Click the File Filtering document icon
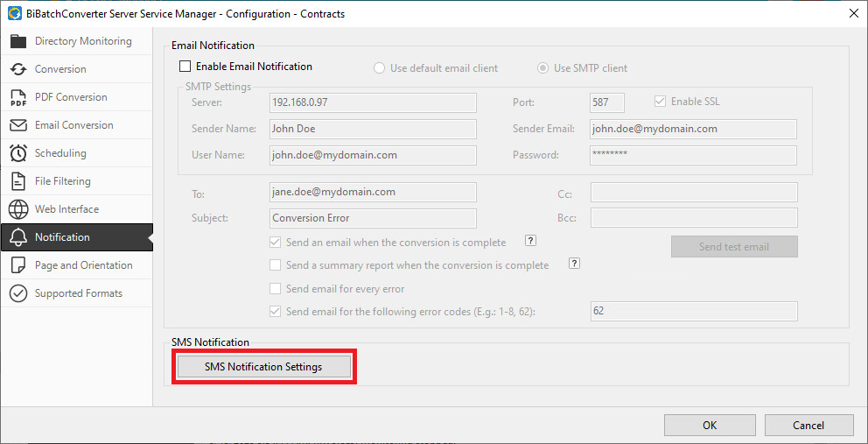Viewport: 868px width, 444px height. pos(18,181)
